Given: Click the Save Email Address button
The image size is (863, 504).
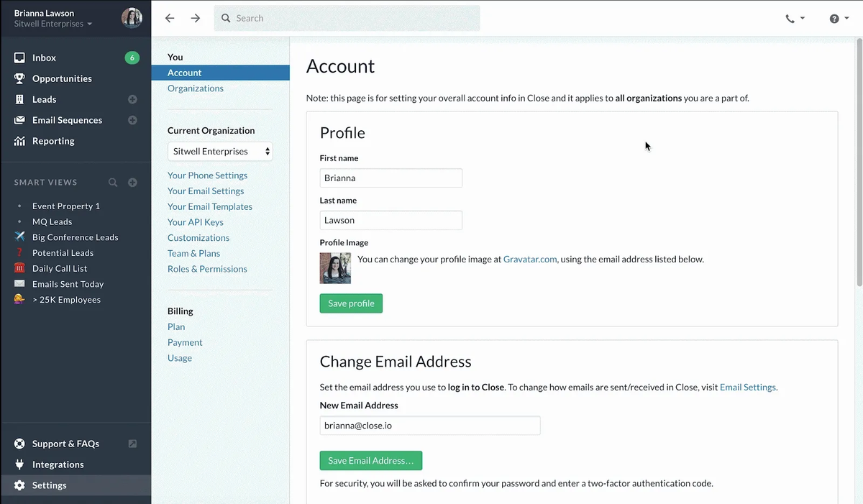Looking at the screenshot, I should click(371, 460).
